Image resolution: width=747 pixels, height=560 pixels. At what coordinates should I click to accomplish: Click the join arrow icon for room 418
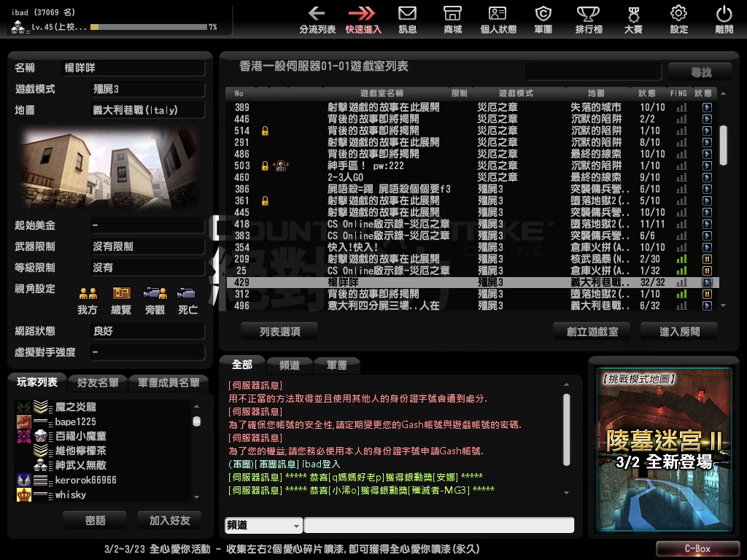click(707, 225)
